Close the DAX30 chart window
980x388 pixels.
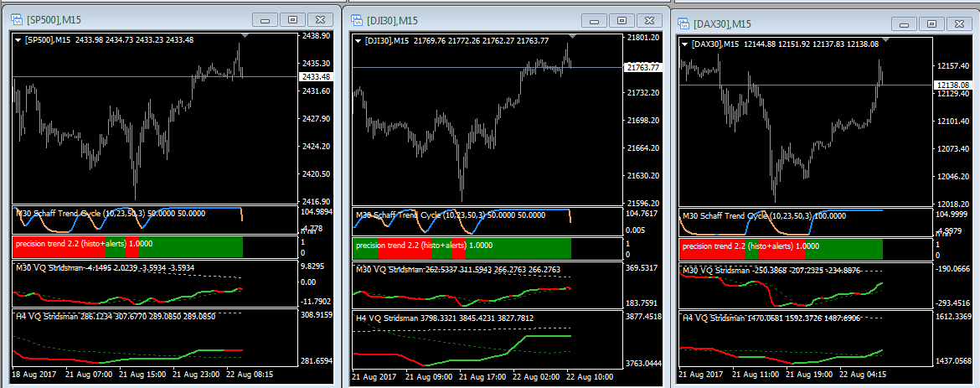pyautogui.click(x=959, y=23)
